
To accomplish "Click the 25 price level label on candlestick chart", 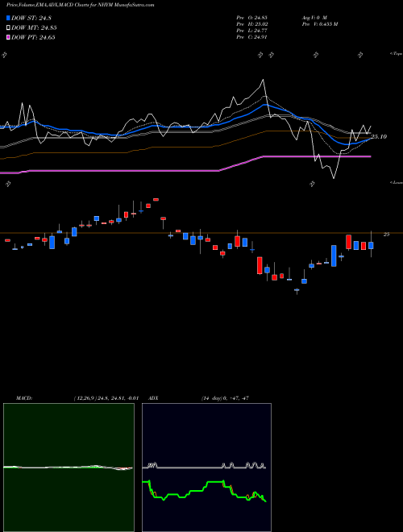I will click(386, 235).
